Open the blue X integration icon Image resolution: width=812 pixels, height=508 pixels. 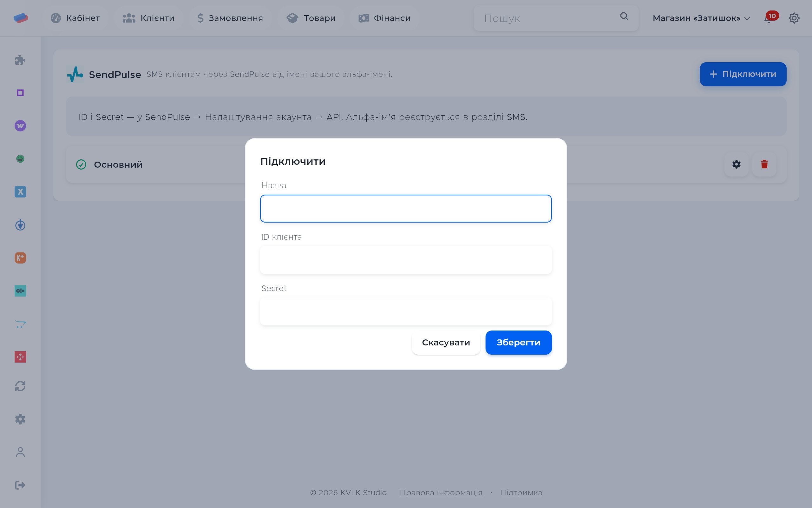click(20, 192)
